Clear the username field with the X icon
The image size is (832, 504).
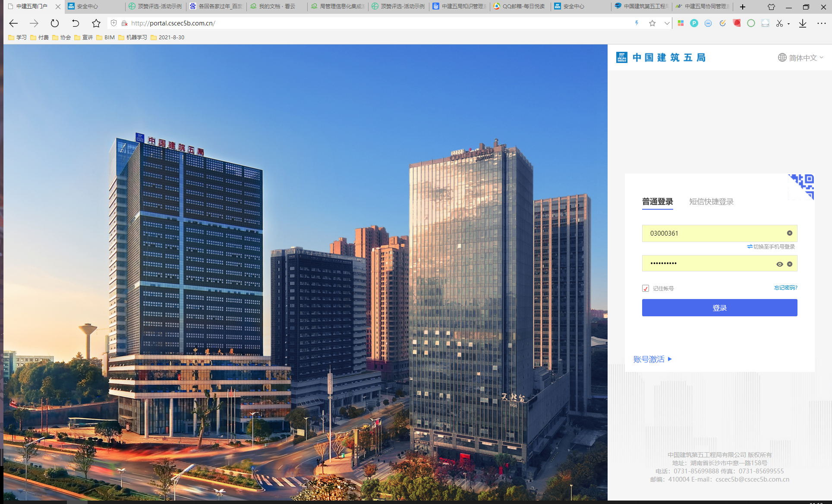[789, 233]
